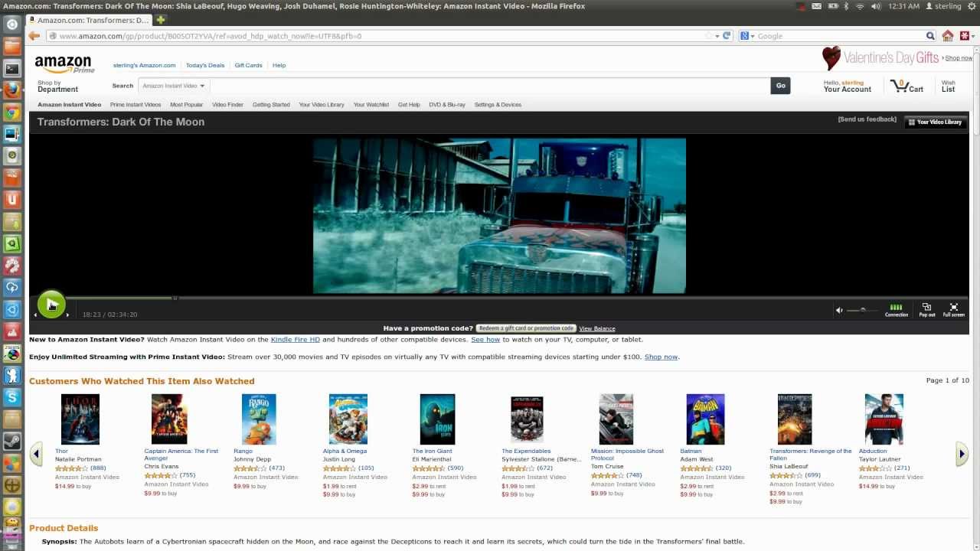
Task: Click the Go search button
Action: pos(780,86)
